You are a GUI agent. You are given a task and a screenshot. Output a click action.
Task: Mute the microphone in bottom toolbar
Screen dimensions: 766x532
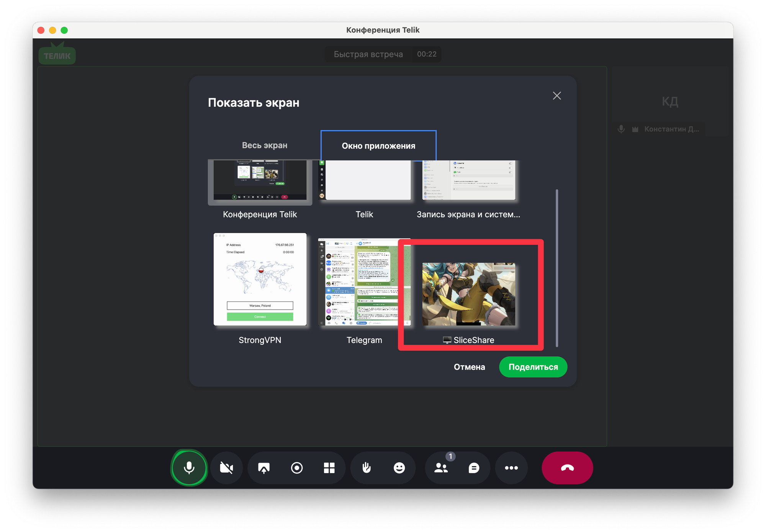coord(189,468)
